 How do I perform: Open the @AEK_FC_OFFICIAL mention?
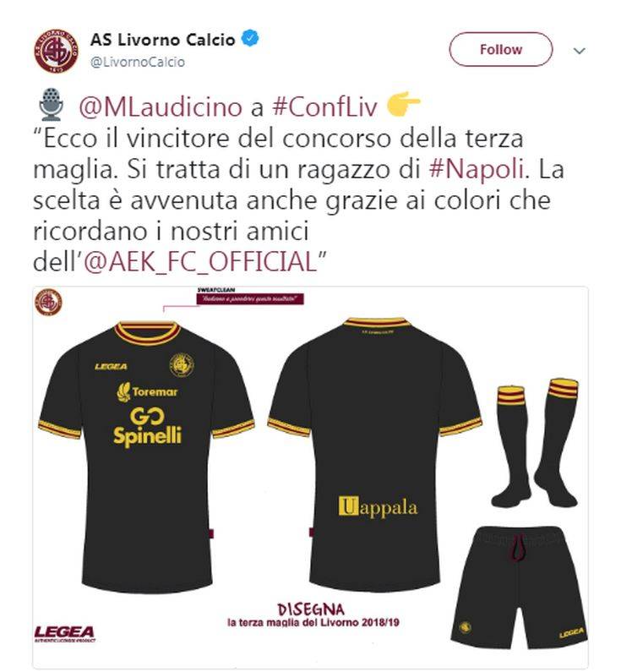click(x=200, y=261)
